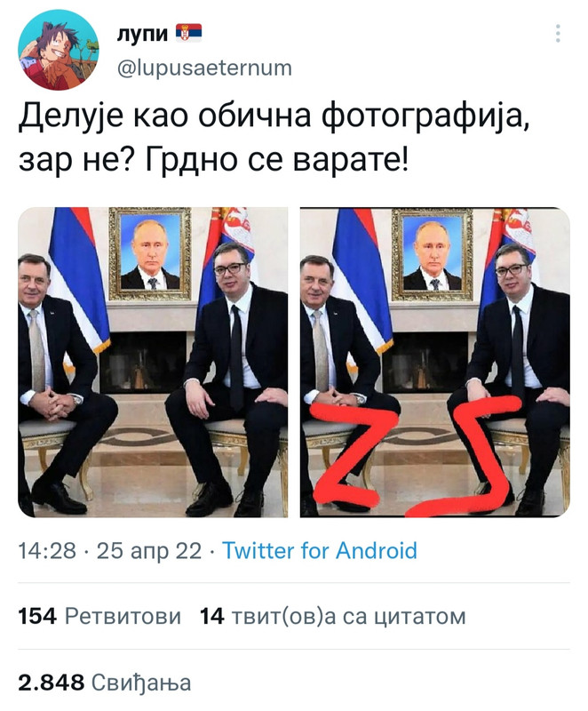The image size is (588, 711).
Task: Open the right photo with red markings
Action: click(x=435, y=363)
